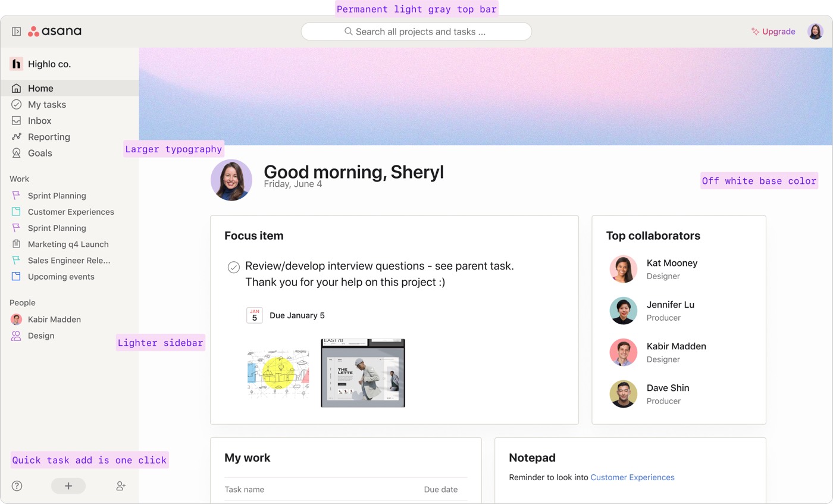The width and height of the screenshot is (833, 504).
Task: Open the yellow sketch attachment thumbnail
Action: point(278,373)
